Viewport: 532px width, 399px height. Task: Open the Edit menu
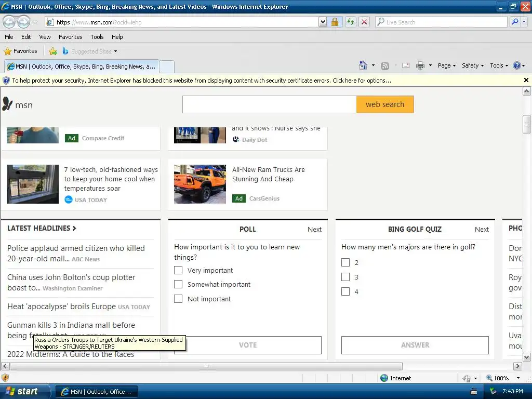26,37
